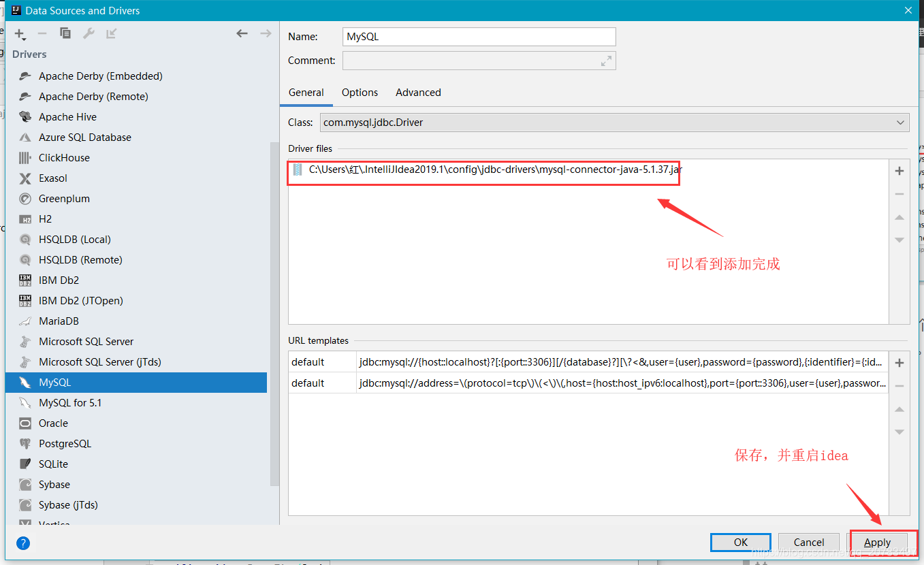Open help with the question mark icon
The image size is (924, 565).
23,543
